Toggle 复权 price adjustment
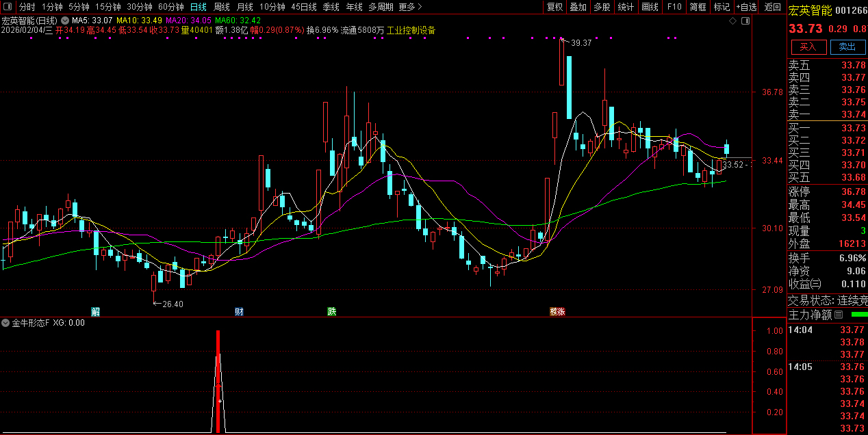 coord(554,7)
